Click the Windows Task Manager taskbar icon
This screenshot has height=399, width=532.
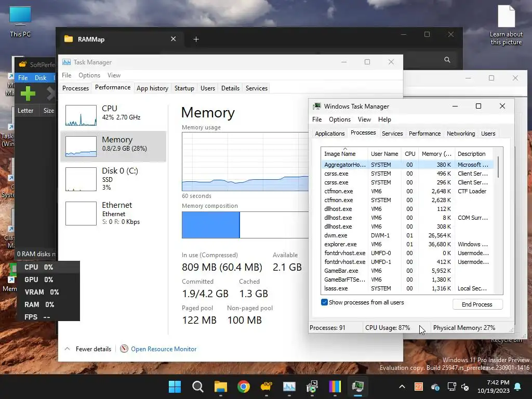click(x=358, y=387)
